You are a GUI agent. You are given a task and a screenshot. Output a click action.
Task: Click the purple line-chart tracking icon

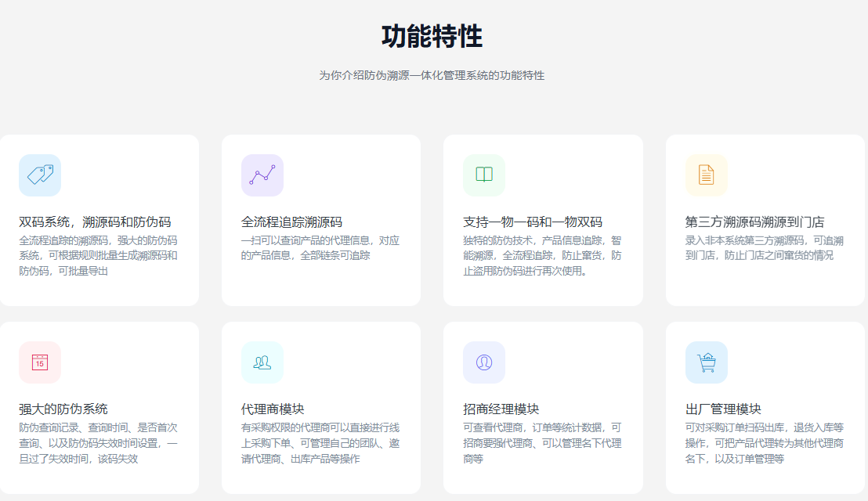coord(262,175)
